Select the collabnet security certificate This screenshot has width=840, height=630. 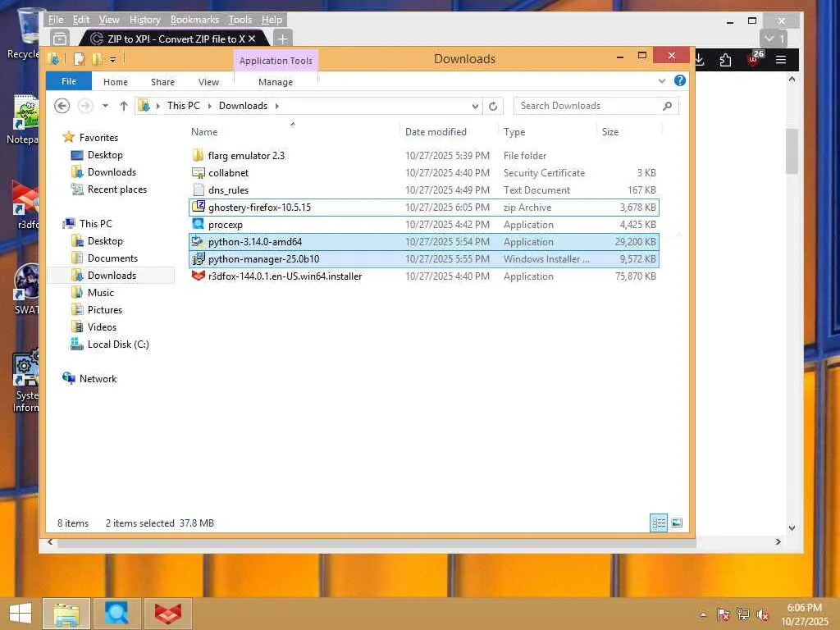(424, 172)
